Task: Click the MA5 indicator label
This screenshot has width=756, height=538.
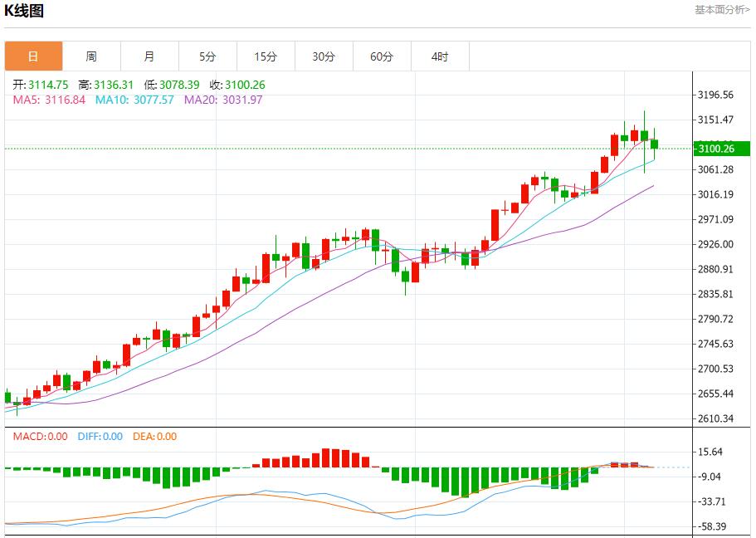Action: (x=49, y=100)
